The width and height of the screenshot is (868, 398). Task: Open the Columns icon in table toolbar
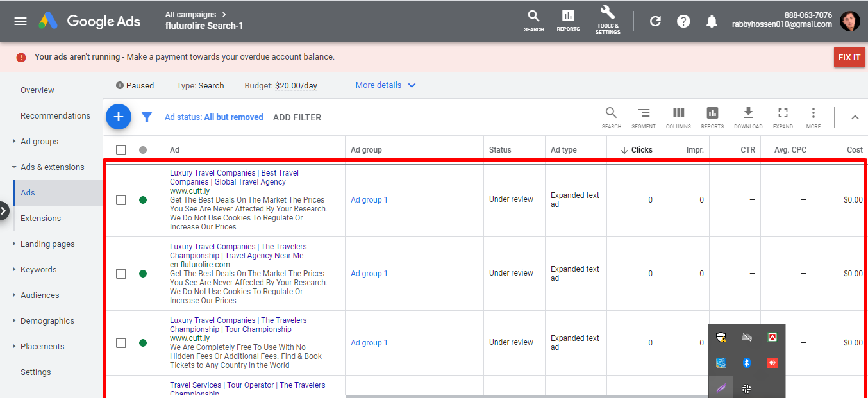(x=678, y=117)
